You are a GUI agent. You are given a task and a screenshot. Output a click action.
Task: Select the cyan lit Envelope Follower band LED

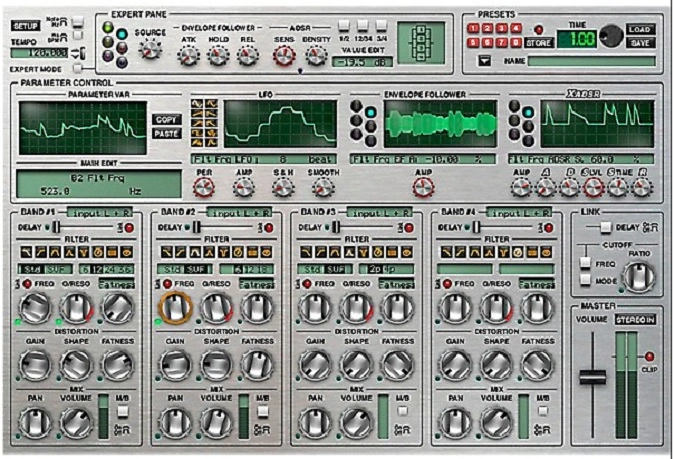point(370,113)
